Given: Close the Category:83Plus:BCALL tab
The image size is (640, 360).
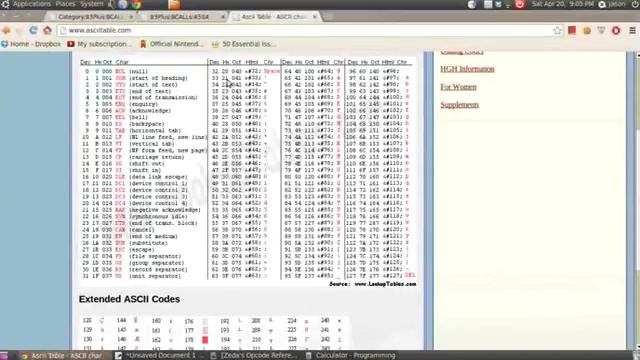Looking at the screenshot, I should pyautogui.click(x=131, y=17).
